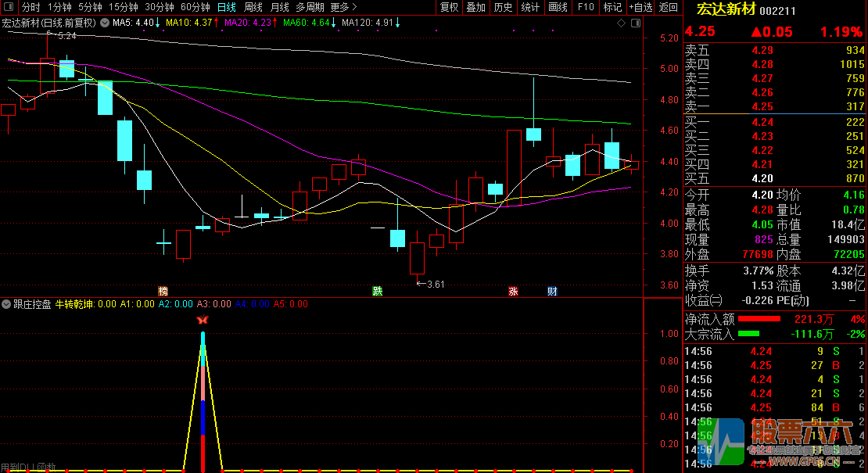Toggle the 画线 drawing tools
The width and height of the screenshot is (868, 473).
(558, 7)
